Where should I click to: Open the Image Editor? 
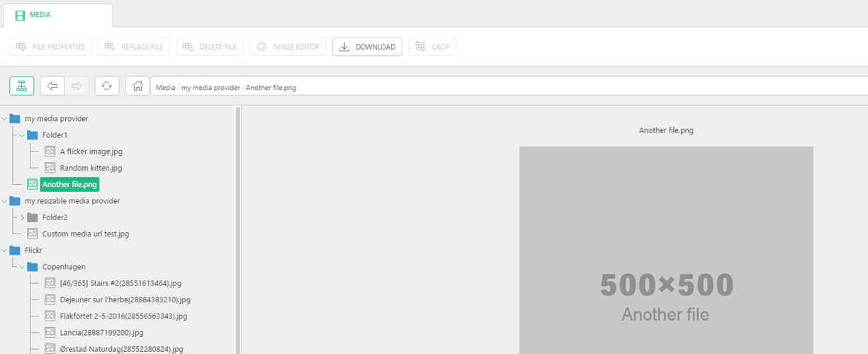pyautogui.click(x=288, y=47)
